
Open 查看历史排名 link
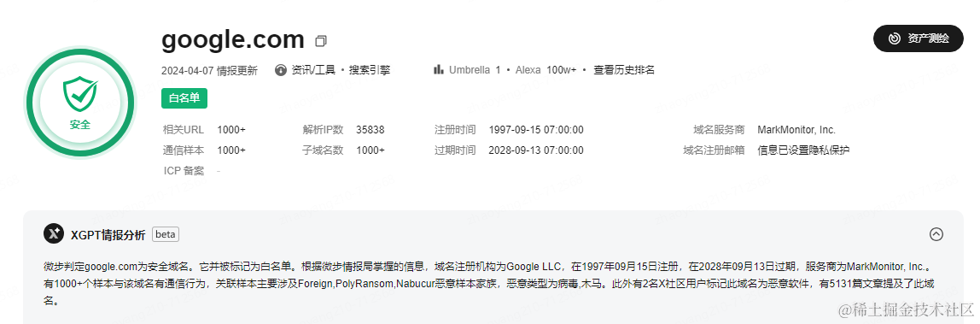(624, 70)
